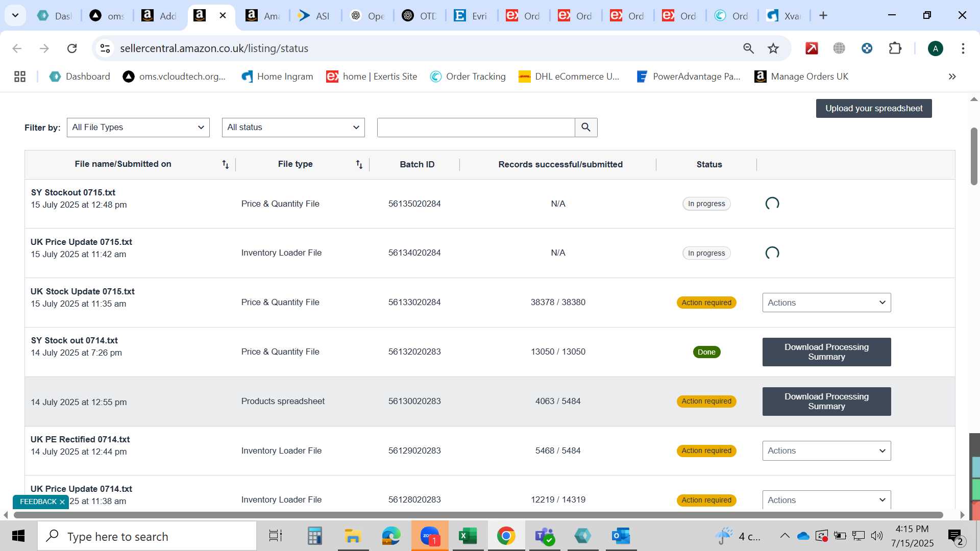Open the bookmarks apps grid icon
Screen dimensions: 980x551
[x=20, y=77]
